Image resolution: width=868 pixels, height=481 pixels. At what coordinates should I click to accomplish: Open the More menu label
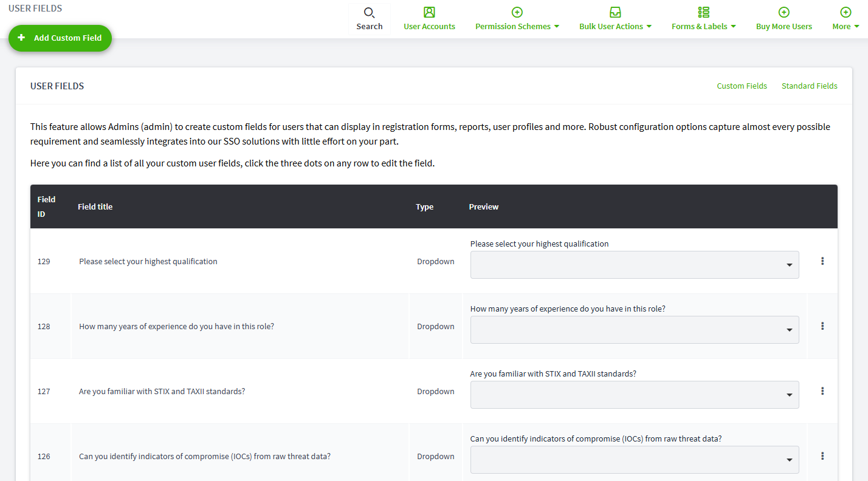coord(846,27)
